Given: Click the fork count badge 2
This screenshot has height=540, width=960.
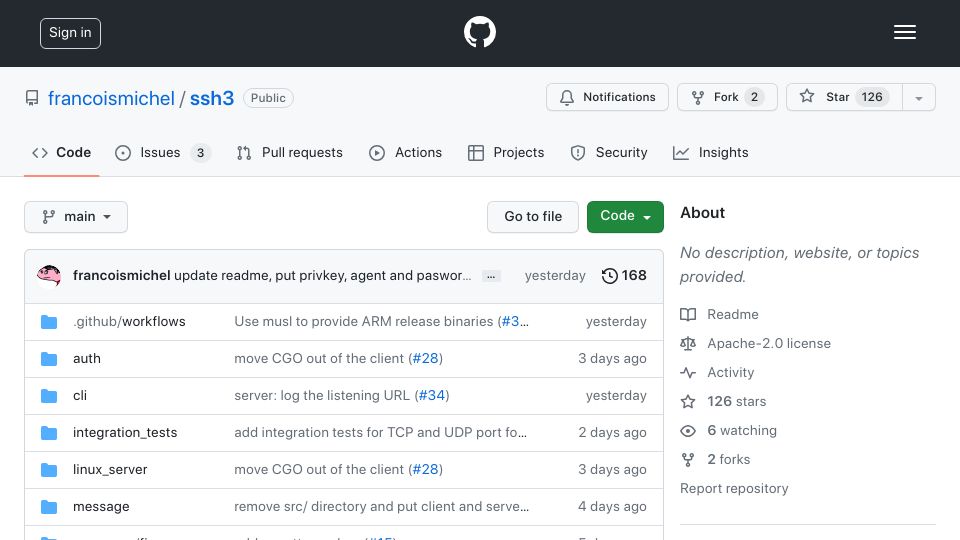Looking at the screenshot, I should 754,97.
